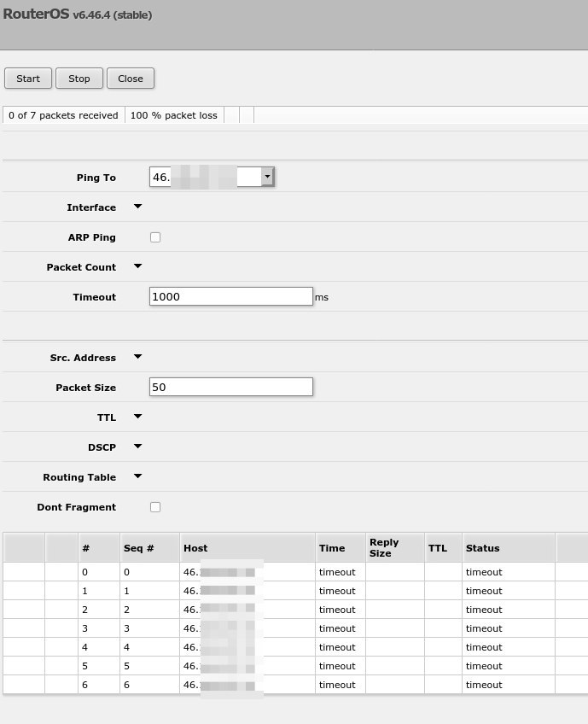Sort results by Reply Size column header
Screen dimensions: 588x724
pyautogui.click(x=395, y=547)
